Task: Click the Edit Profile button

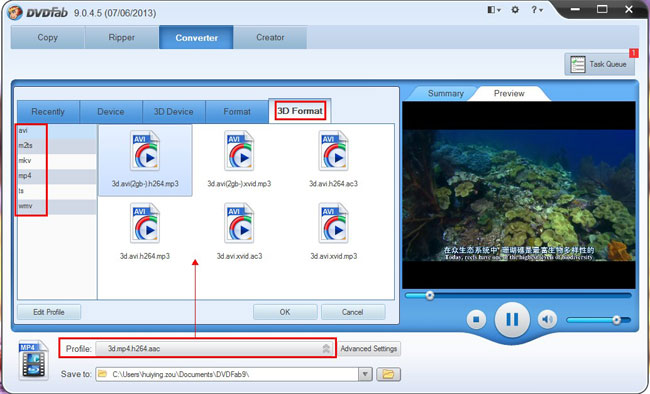Action: coord(49,312)
